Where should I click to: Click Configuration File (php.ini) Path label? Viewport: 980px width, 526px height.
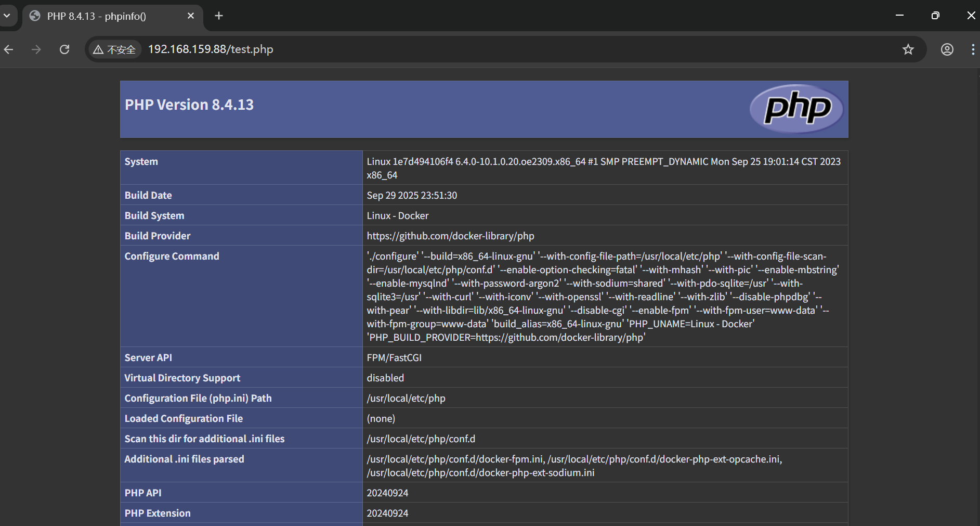(x=198, y=399)
